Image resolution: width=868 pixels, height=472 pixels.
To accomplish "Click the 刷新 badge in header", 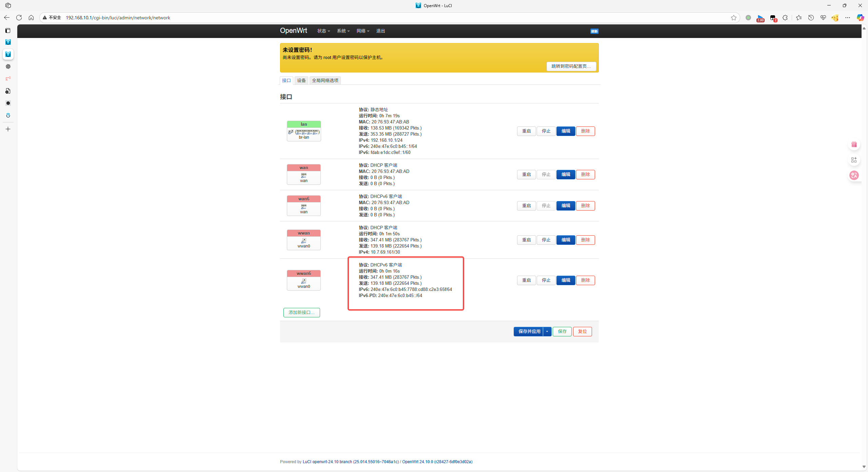I will click(x=594, y=31).
